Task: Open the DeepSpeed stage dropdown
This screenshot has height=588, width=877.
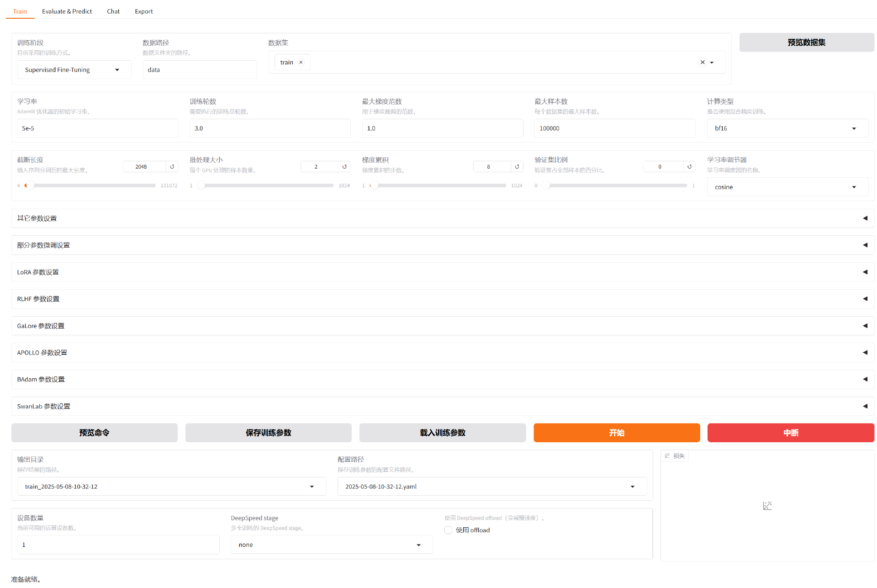Action: tap(331, 545)
